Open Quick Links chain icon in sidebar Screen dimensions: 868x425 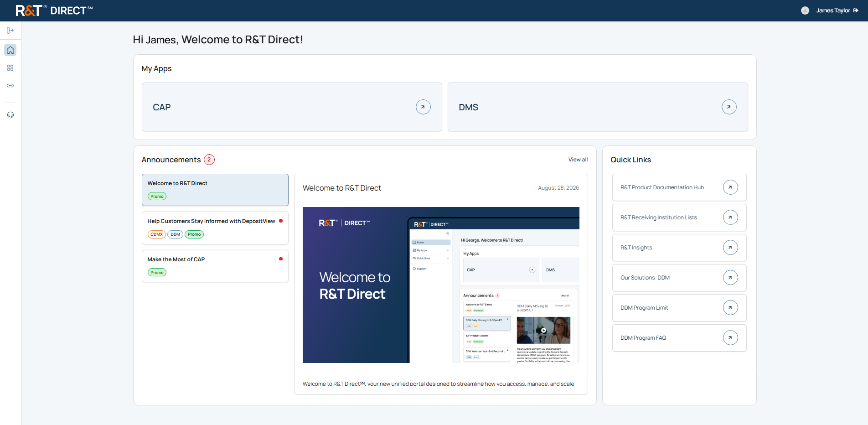(x=10, y=86)
